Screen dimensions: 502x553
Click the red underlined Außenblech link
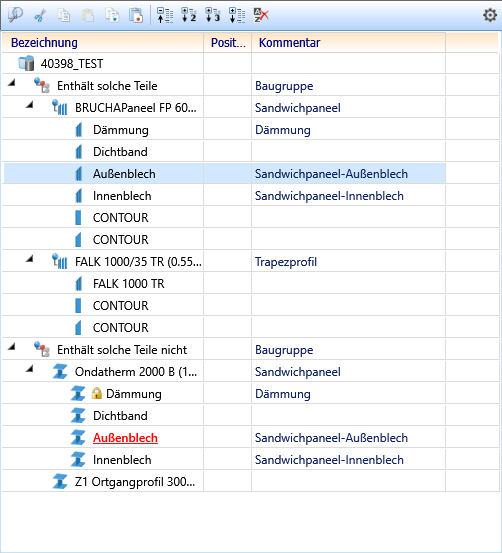click(125, 438)
